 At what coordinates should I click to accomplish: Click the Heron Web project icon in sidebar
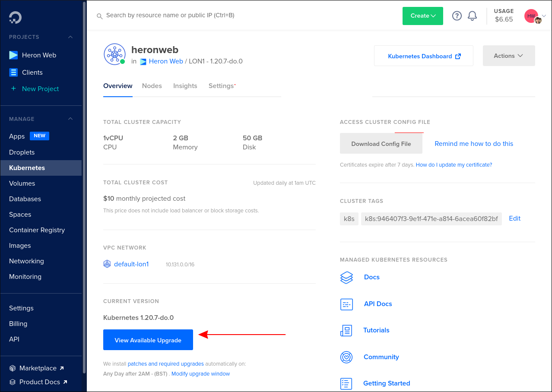pos(13,55)
